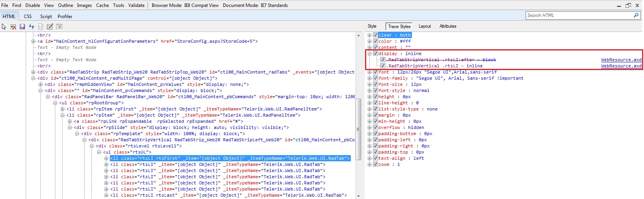Open the Tools menu
The width and height of the screenshot is (644, 199).
click(x=118, y=5)
